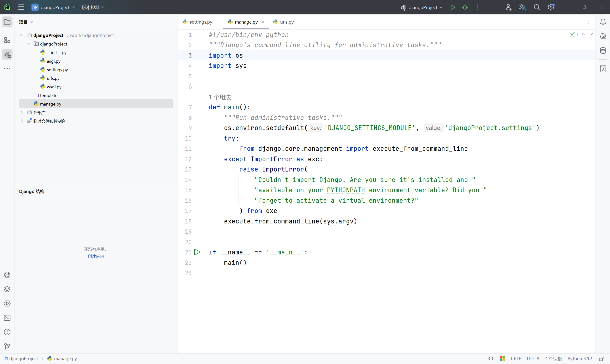The height and width of the screenshot is (364, 610).
Task: Open more run actions menu
Action: point(477,7)
